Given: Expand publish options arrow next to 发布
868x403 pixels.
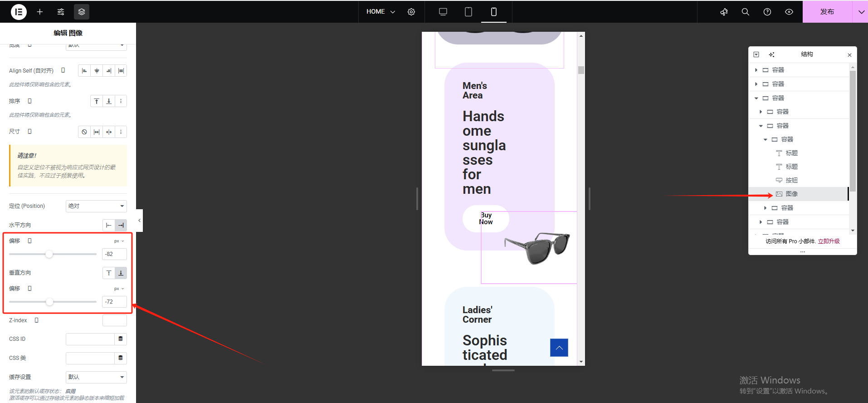Looking at the screenshot, I should click(x=860, y=12).
